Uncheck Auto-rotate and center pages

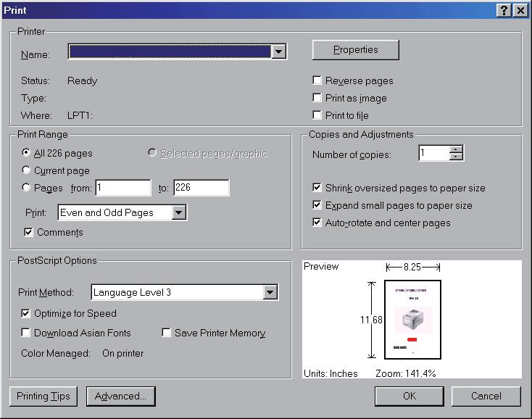(317, 223)
